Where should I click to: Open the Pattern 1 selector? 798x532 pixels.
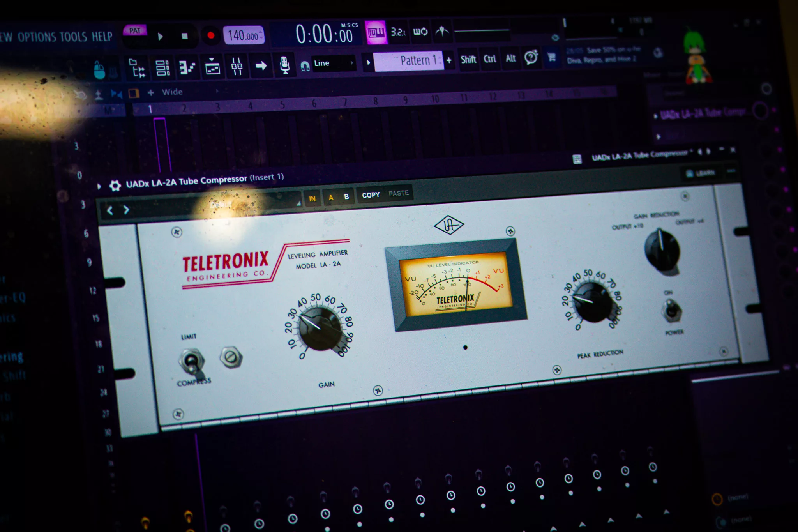409,61
